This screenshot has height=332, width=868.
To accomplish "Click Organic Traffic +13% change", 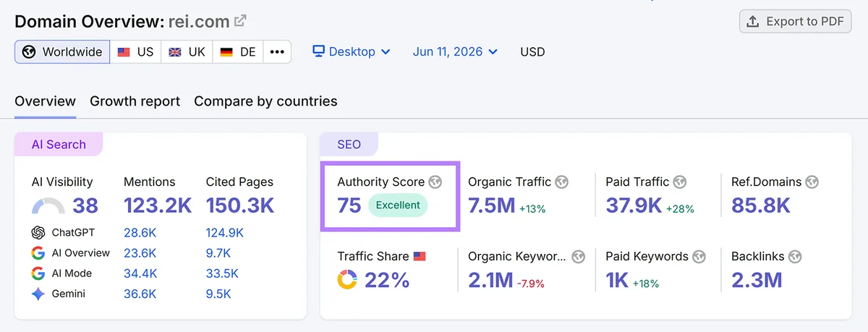I will tap(532, 209).
